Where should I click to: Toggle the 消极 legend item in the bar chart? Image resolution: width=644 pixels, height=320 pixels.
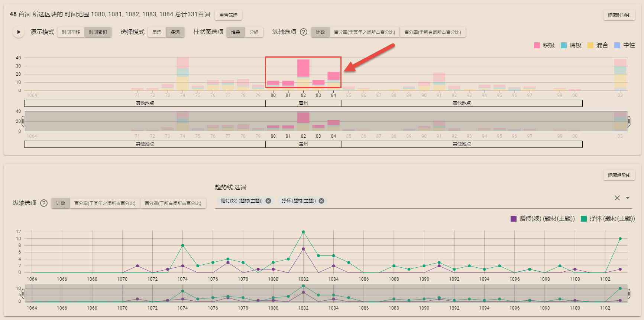pos(571,45)
